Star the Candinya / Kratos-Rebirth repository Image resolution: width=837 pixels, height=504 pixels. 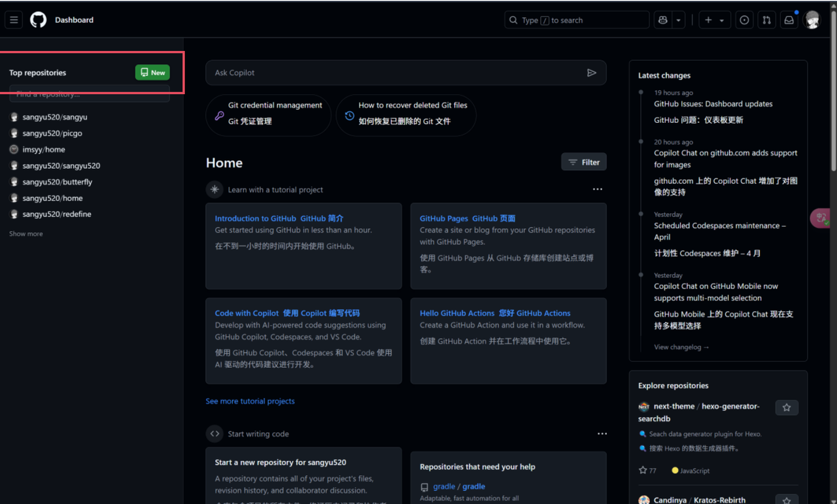[x=787, y=500]
